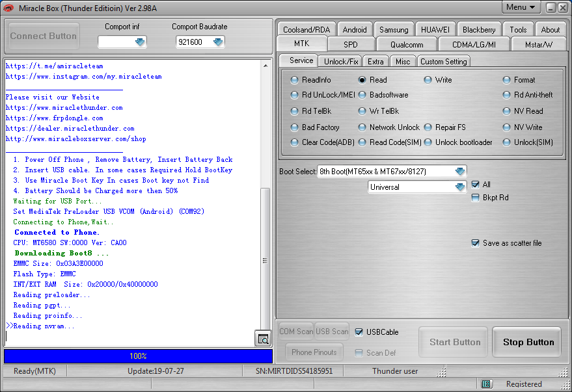The image size is (572, 392).
Task: Switch to Unlock/Fix sub-tab
Action: tap(341, 62)
